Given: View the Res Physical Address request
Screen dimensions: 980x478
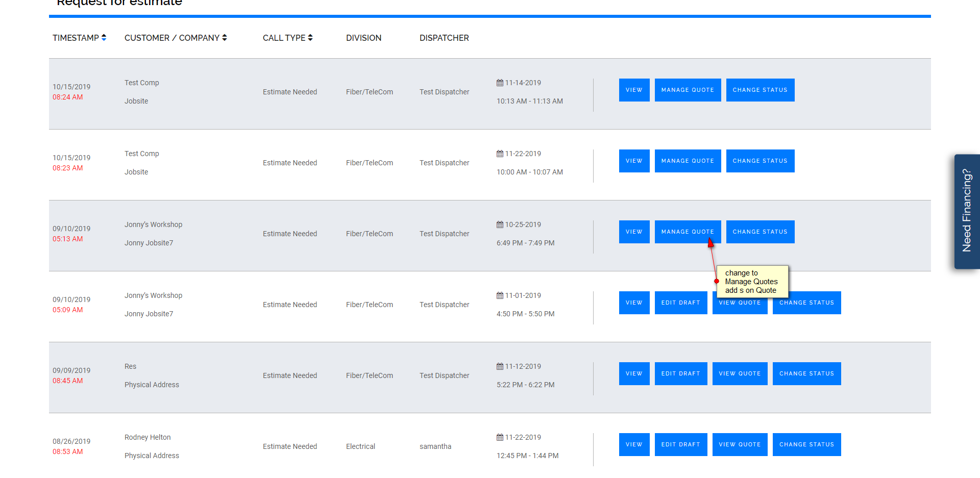Looking at the screenshot, I should (x=634, y=373).
